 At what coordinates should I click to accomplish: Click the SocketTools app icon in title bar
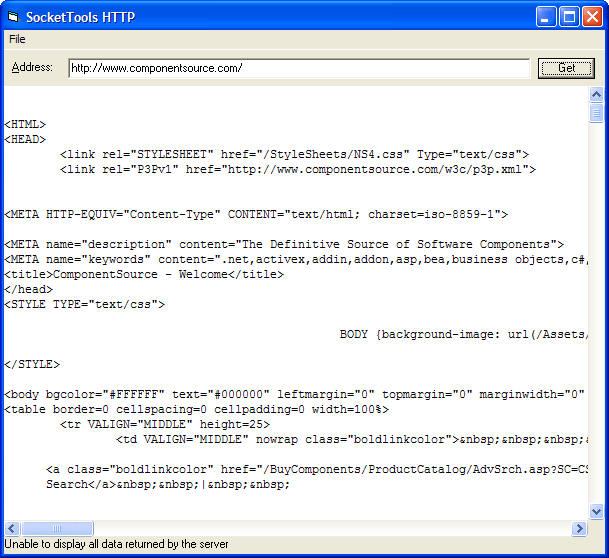coord(13,16)
